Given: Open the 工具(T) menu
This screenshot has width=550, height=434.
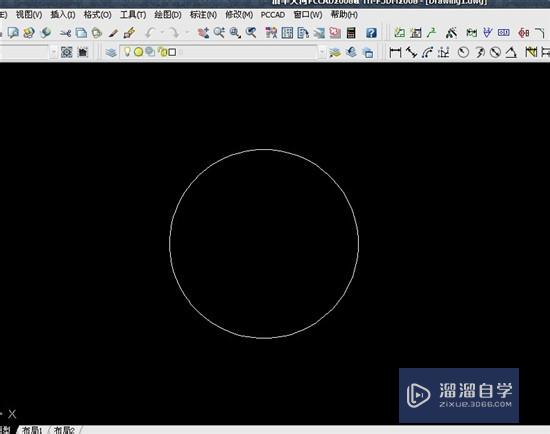Looking at the screenshot, I should coord(133,15).
